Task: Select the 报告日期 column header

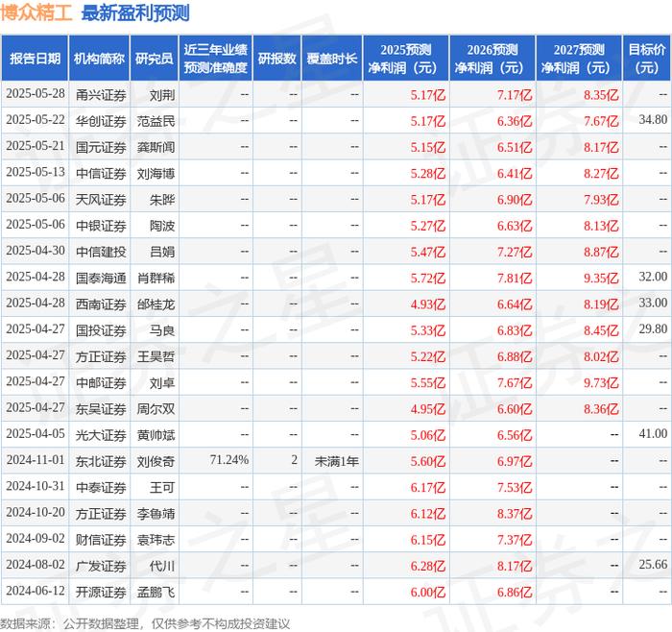Action: [x=36, y=59]
